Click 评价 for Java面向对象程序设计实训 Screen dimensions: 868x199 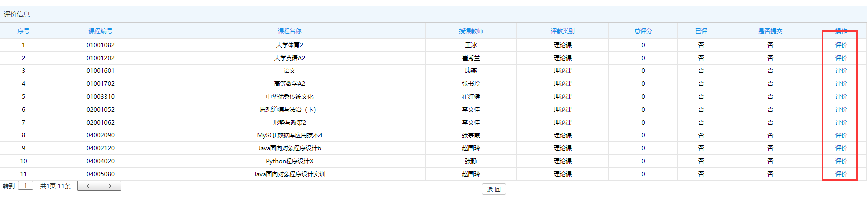[x=841, y=174]
